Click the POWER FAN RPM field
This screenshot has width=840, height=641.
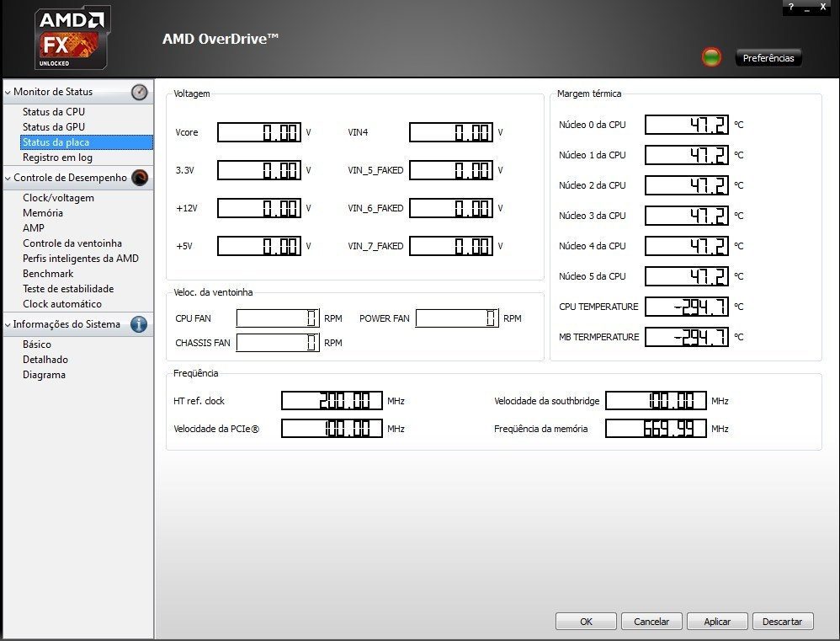[x=458, y=318]
